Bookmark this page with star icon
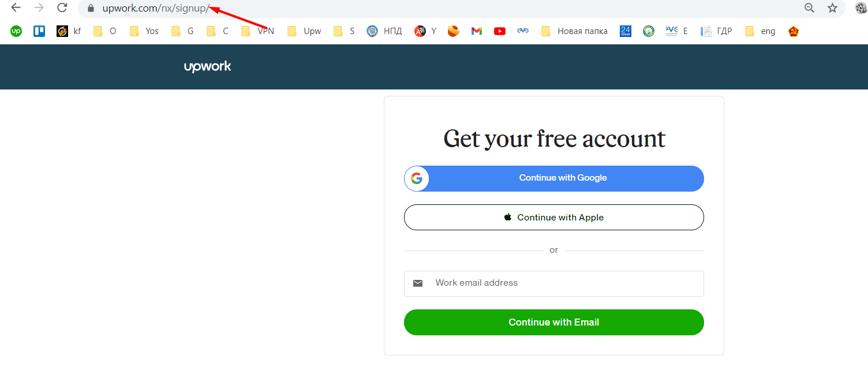Image resolution: width=868 pixels, height=374 pixels. point(832,8)
